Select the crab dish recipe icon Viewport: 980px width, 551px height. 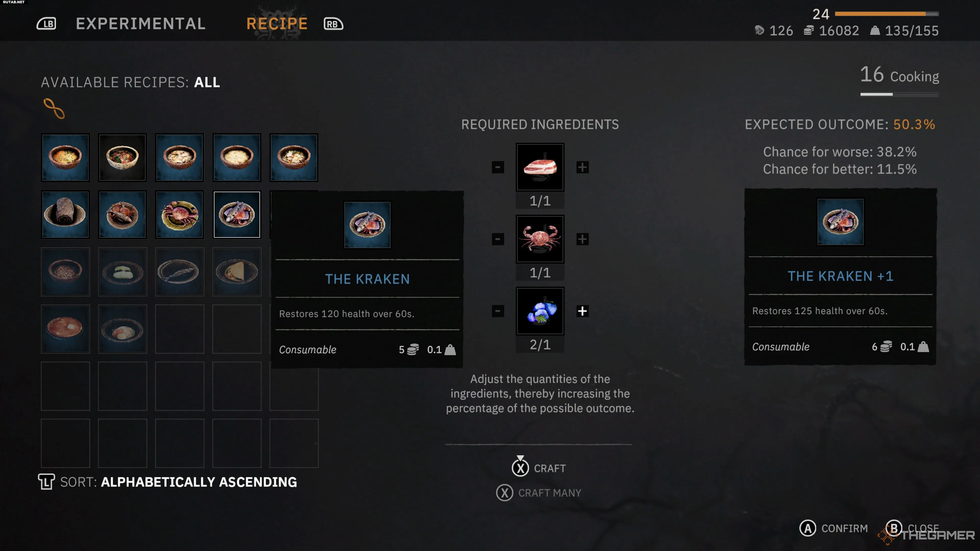(x=179, y=215)
